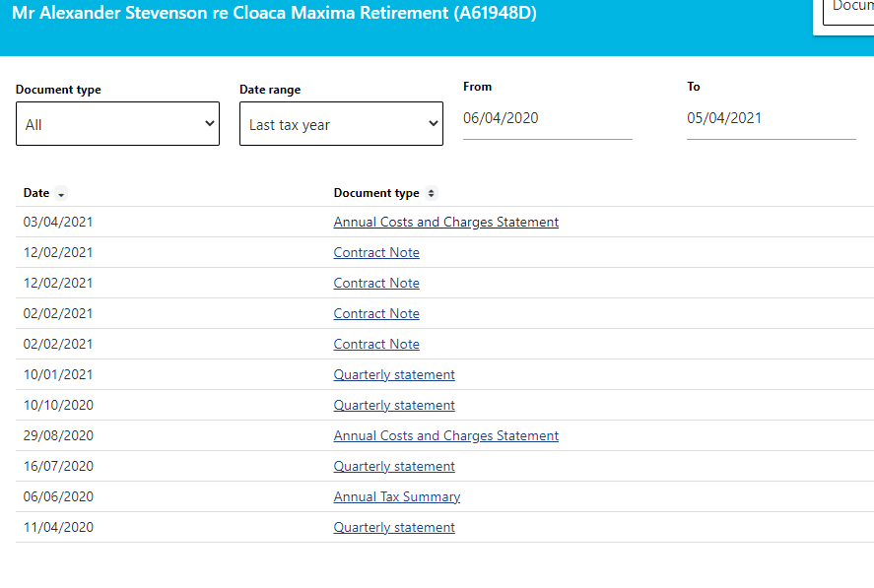Open Quarterly statement dated 10/01/2021

[394, 374]
